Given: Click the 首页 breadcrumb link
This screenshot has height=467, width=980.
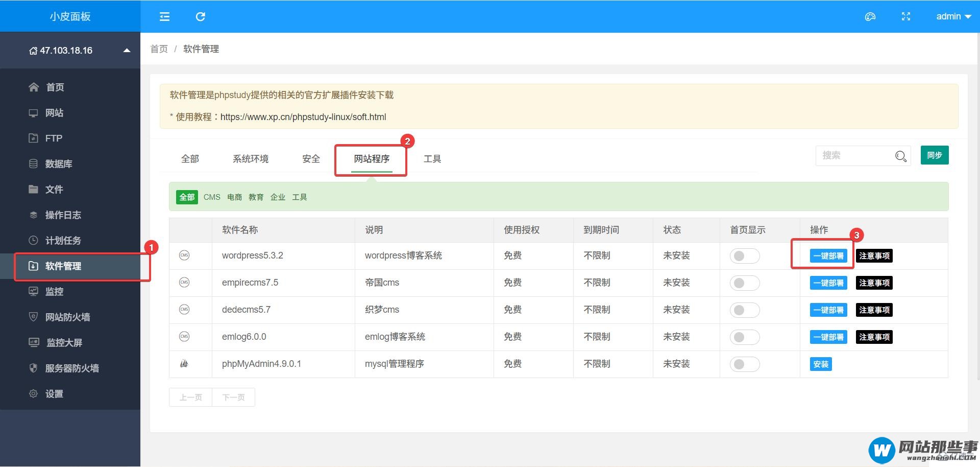Looking at the screenshot, I should [x=159, y=49].
